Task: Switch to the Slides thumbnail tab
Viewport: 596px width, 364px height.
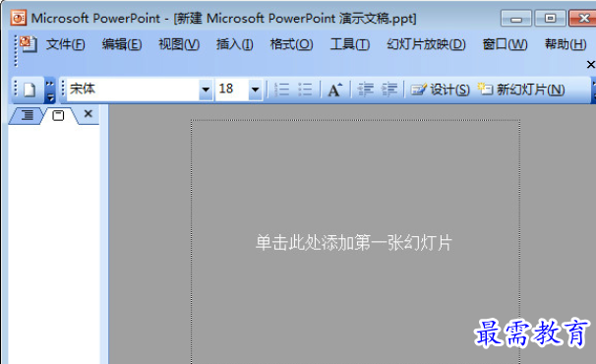Action: tap(58, 115)
